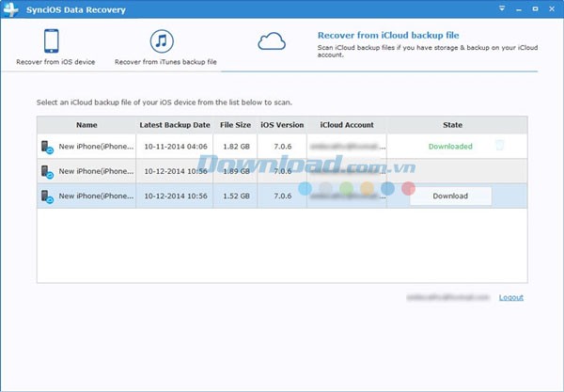Click the iCloud Account column header
Image resolution: width=564 pixels, height=392 pixels.
(x=347, y=125)
